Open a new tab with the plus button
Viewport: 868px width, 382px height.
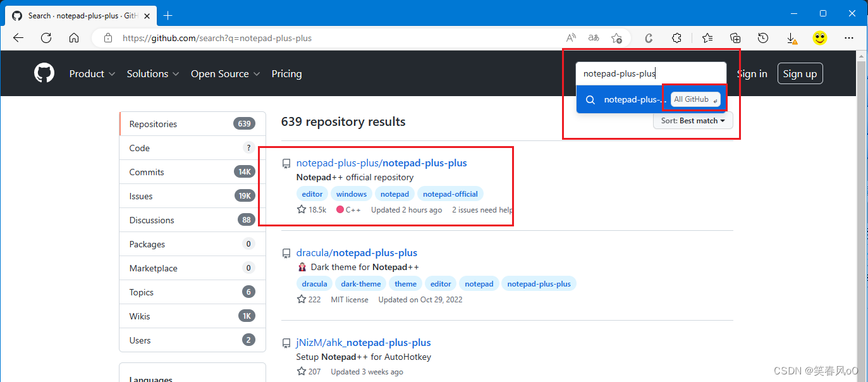168,15
